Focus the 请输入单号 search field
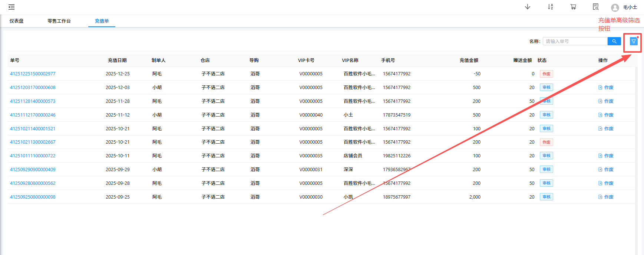This screenshot has height=255, width=644. pos(575,41)
